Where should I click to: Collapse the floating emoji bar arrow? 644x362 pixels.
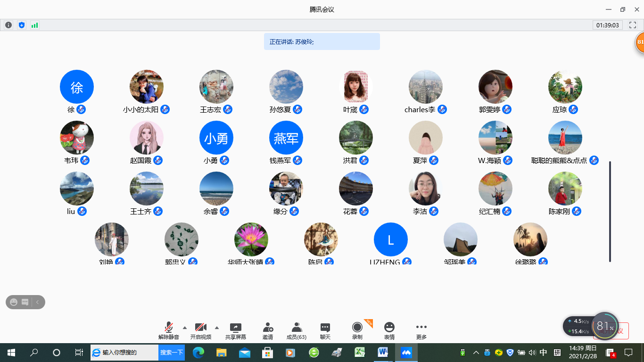click(x=38, y=302)
